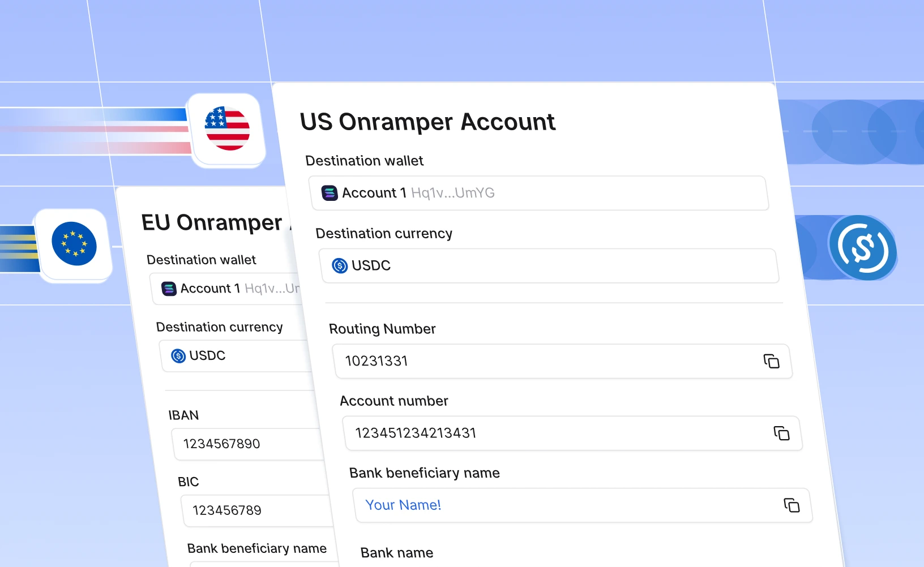Open US Destination currency USDC selector
924x567 pixels.
[549, 265]
